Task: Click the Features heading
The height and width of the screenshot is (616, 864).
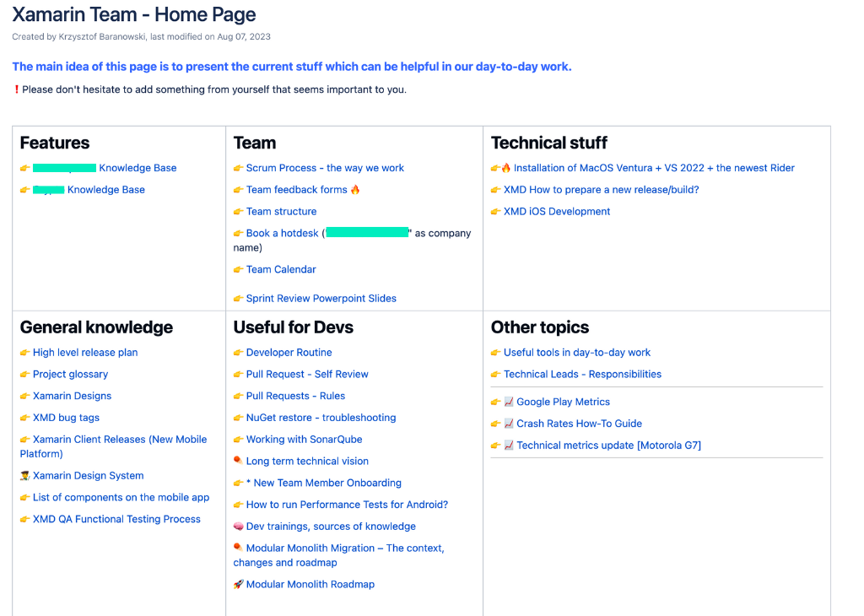Action: [x=55, y=143]
